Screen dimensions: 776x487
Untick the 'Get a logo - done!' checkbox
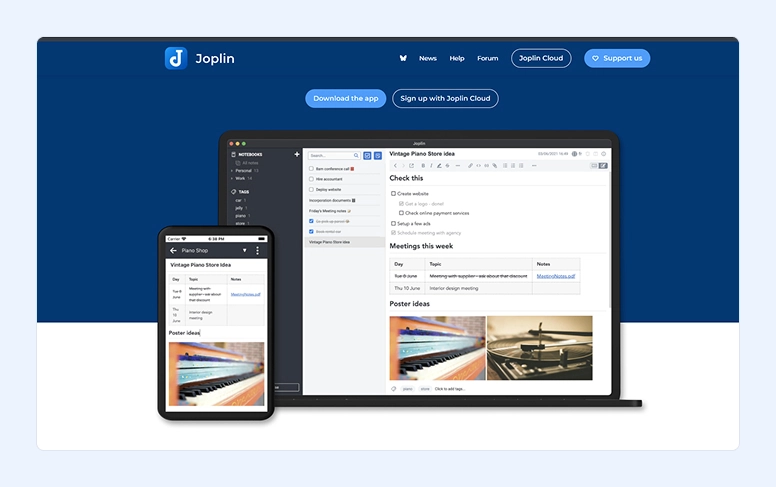click(401, 203)
